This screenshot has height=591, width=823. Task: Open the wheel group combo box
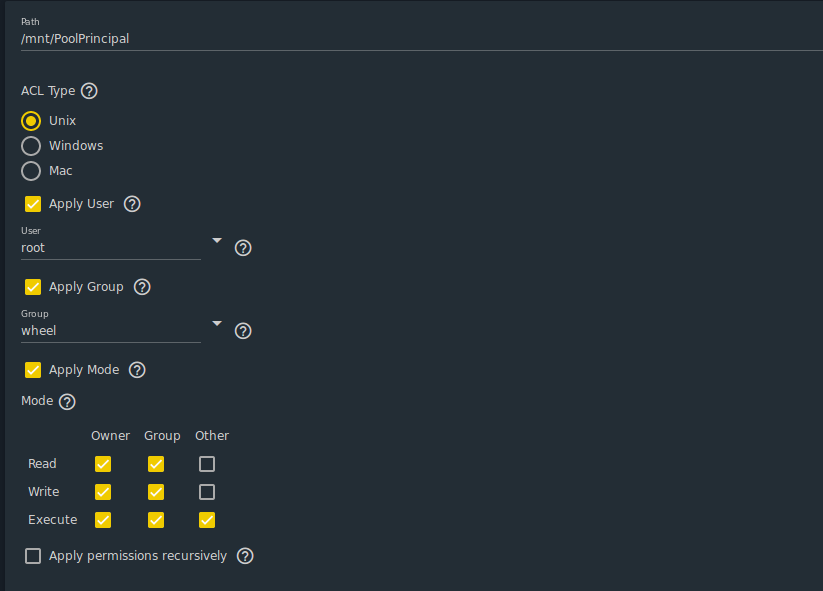pos(111,331)
